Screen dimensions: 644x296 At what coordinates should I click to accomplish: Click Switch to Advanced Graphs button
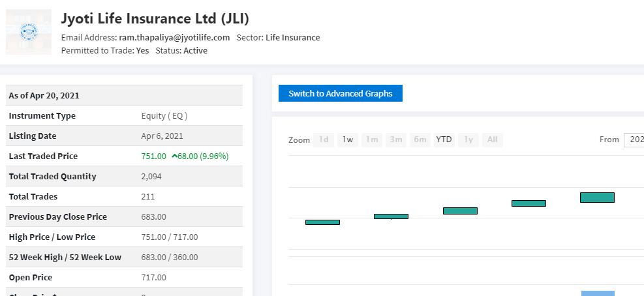pyautogui.click(x=341, y=93)
